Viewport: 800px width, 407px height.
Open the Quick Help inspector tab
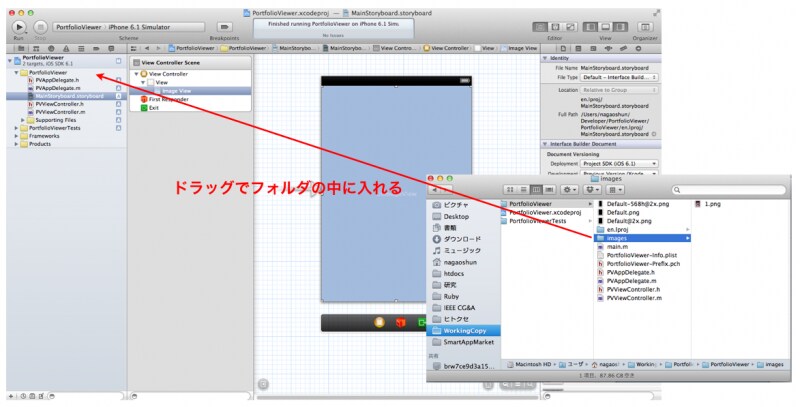tap(578, 48)
